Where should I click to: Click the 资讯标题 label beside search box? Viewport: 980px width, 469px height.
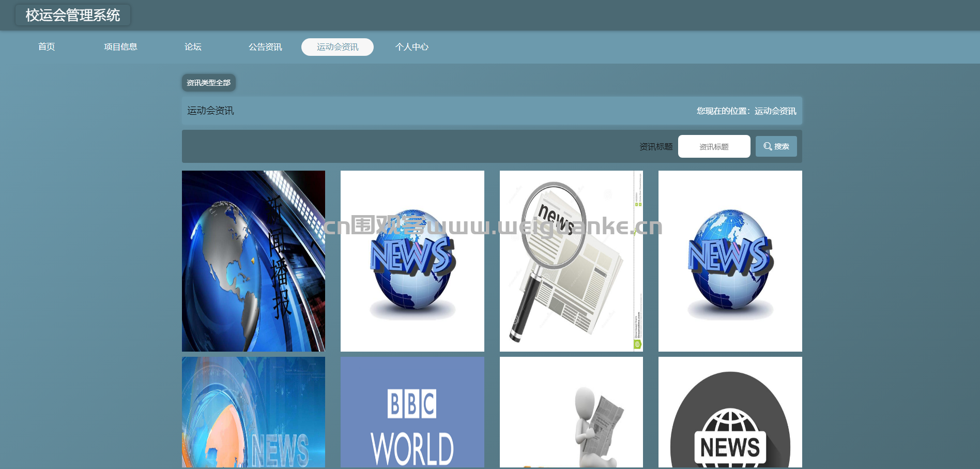(x=656, y=147)
